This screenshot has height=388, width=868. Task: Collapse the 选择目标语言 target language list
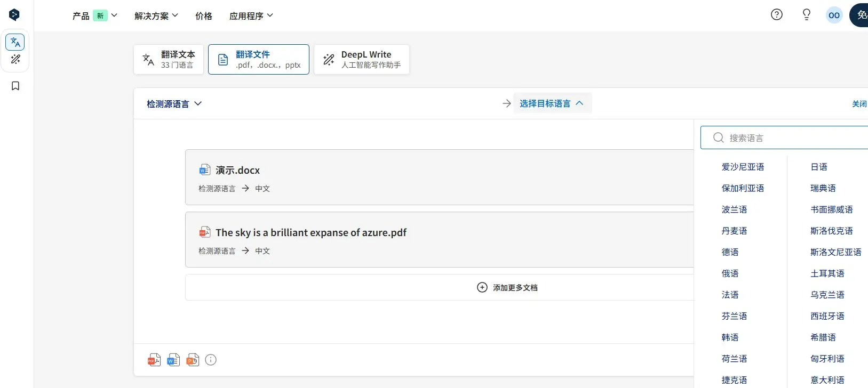(552, 103)
